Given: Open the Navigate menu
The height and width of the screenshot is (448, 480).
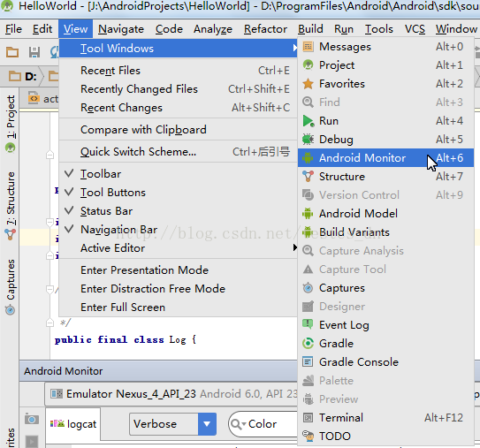Looking at the screenshot, I should 121,29.
